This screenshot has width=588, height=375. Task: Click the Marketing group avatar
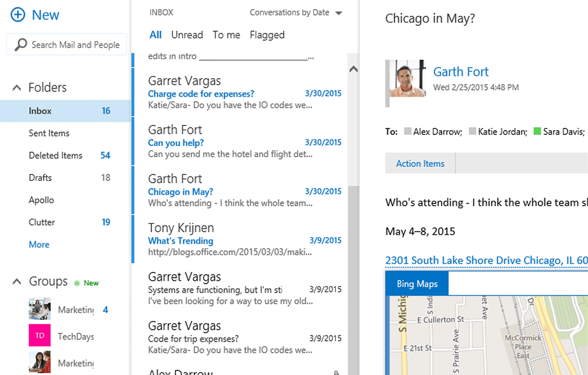40,308
